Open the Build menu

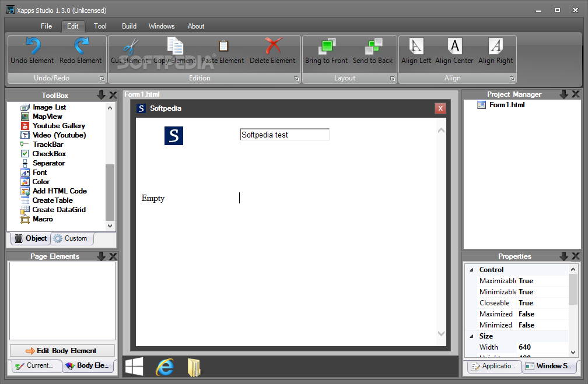[x=129, y=26]
